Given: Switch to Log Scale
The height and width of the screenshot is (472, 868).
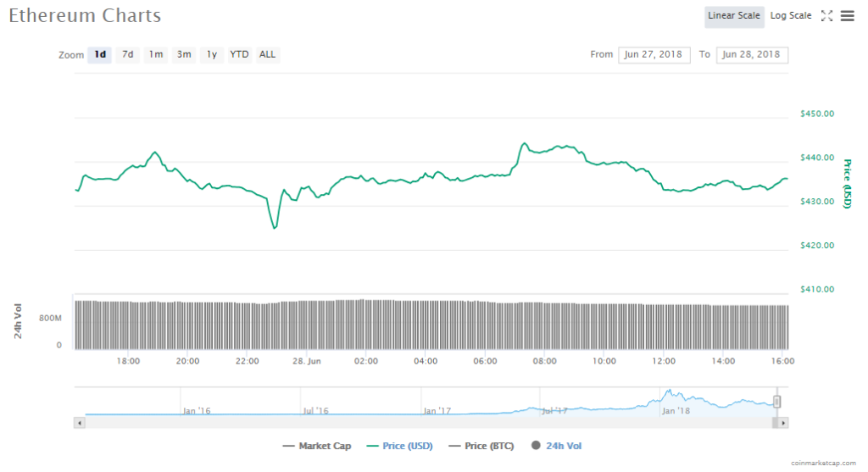Looking at the screenshot, I should pos(790,16).
